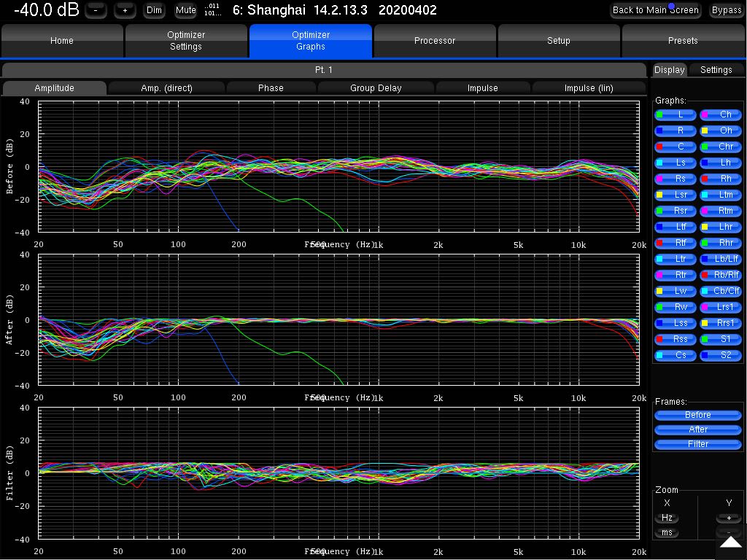Toggle the Rs channel graph
This screenshot has width=747, height=560.
pyautogui.click(x=676, y=179)
